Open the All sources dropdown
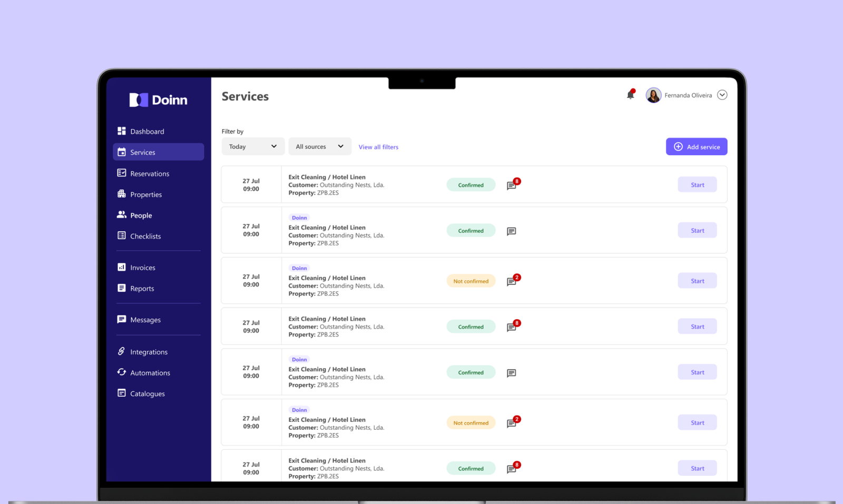Viewport: 843px width, 504px height. 320,146
